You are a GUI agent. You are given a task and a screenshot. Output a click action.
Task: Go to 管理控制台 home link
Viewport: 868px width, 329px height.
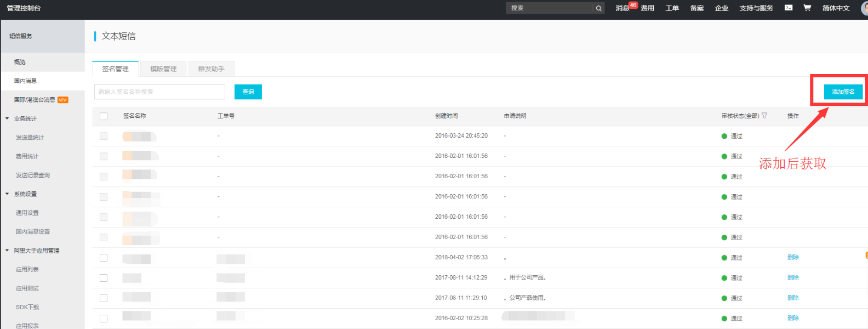pyautogui.click(x=24, y=8)
